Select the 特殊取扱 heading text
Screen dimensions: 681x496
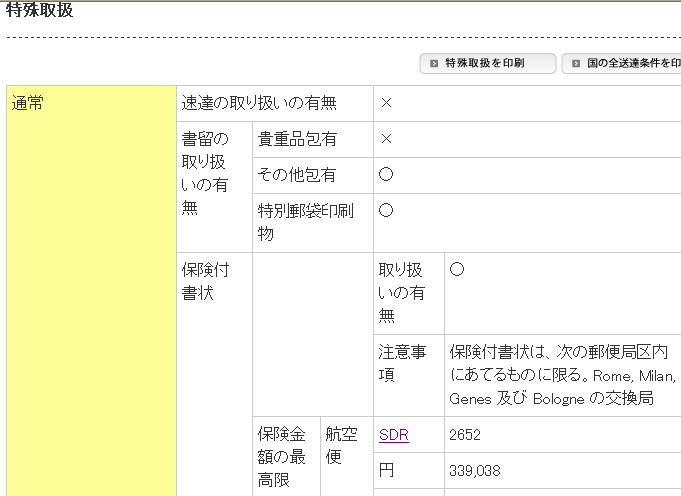coord(40,10)
